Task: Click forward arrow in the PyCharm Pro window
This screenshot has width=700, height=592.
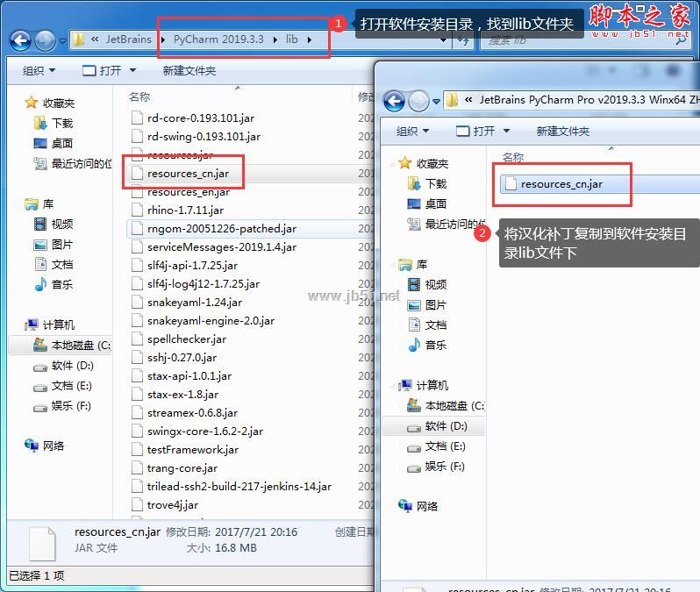Action: [x=418, y=101]
